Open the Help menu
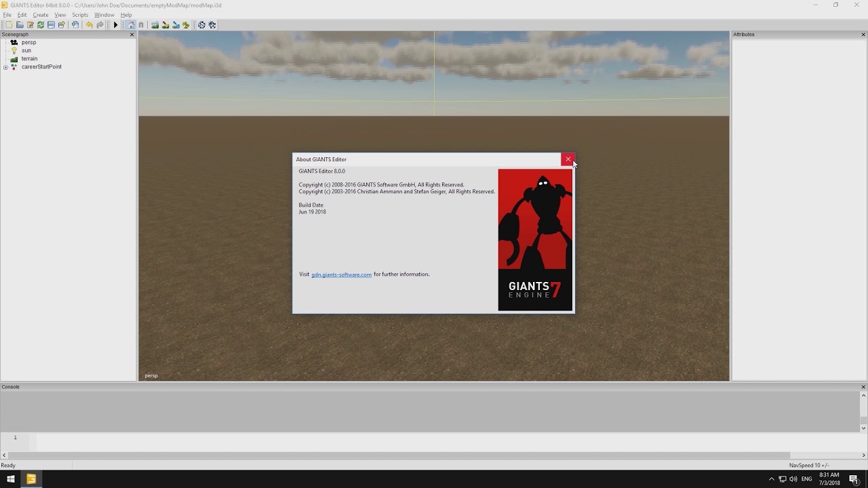This screenshot has height=488, width=868. pos(126,15)
